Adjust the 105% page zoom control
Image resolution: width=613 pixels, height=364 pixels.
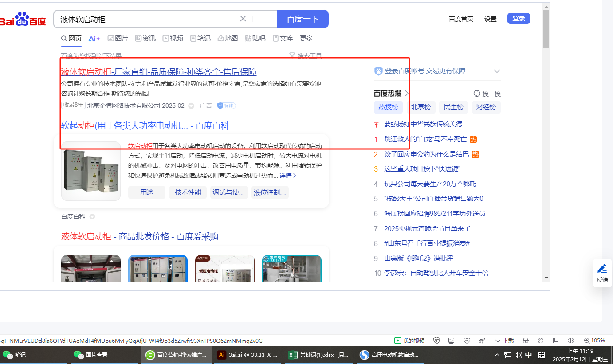tap(594, 341)
